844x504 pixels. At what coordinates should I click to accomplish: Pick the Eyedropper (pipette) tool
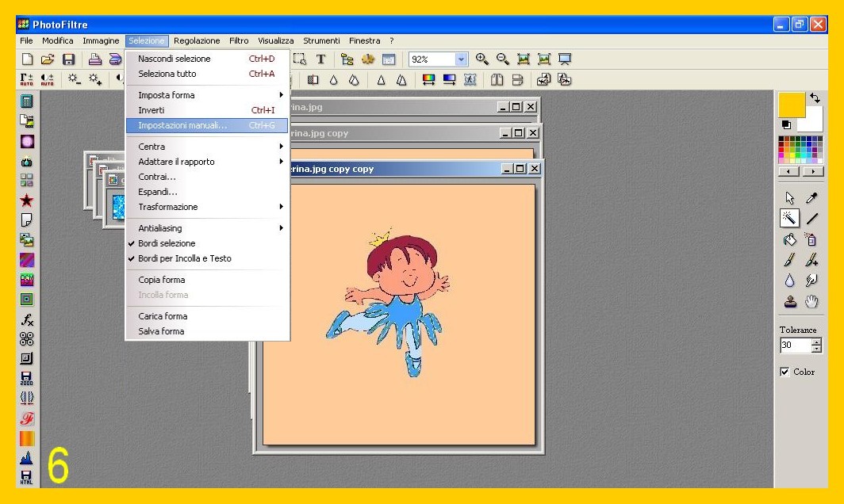click(811, 198)
